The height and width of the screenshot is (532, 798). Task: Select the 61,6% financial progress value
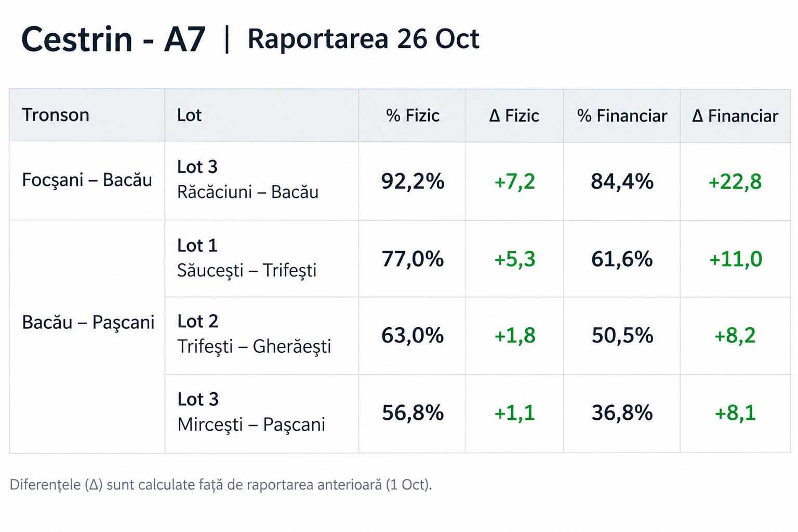point(622,259)
